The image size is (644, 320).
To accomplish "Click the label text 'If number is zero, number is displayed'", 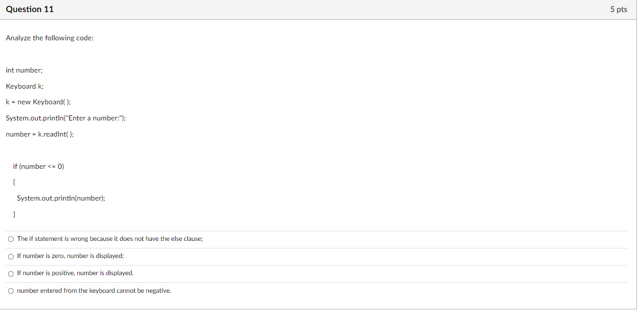I will 71,256.
